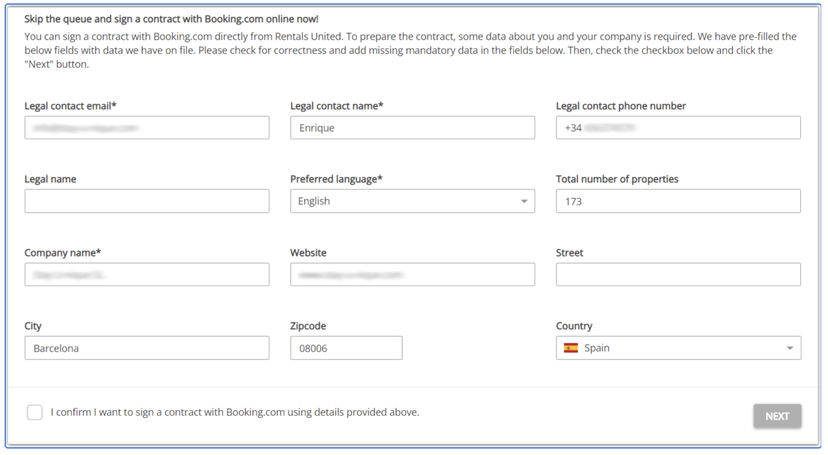This screenshot has width=828, height=455.
Task: Focus the empty Street field
Action: (678, 274)
